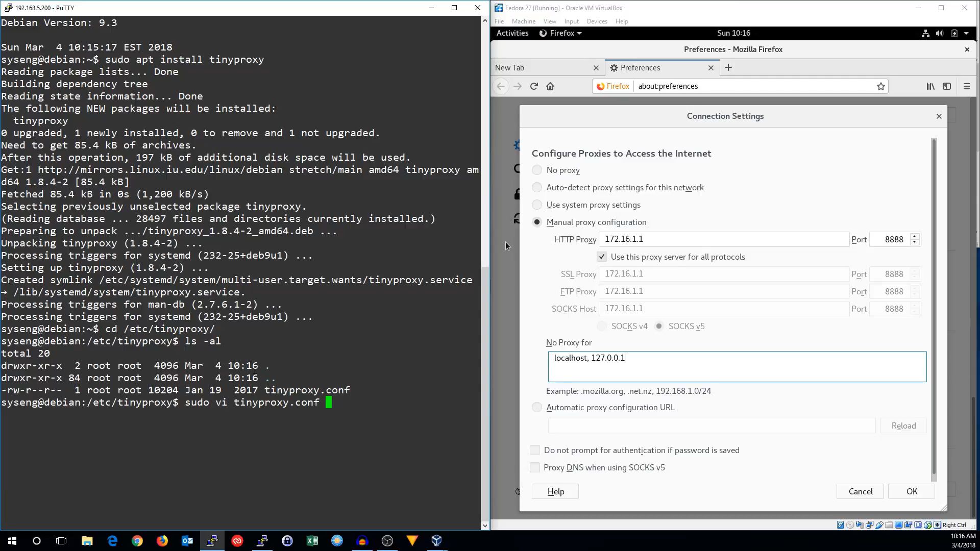
Task: Click VirtualBox USB devices status icon
Action: click(x=879, y=525)
